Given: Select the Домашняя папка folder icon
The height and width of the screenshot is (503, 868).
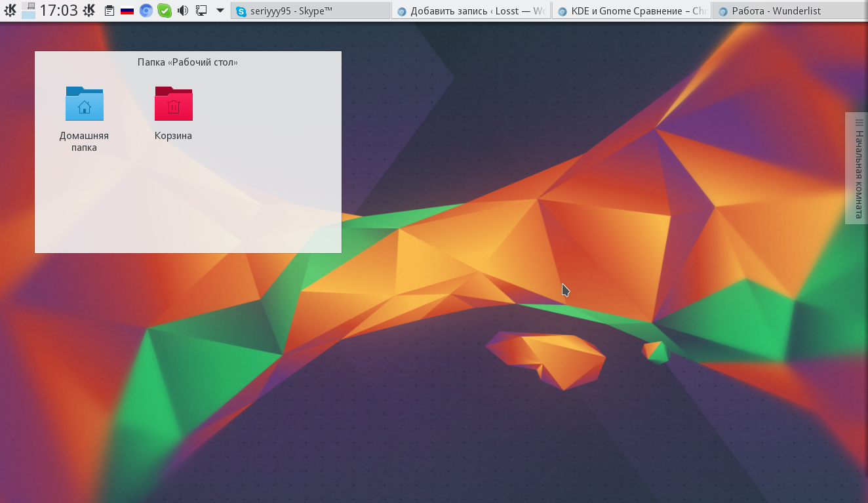Looking at the screenshot, I should point(84,105).
